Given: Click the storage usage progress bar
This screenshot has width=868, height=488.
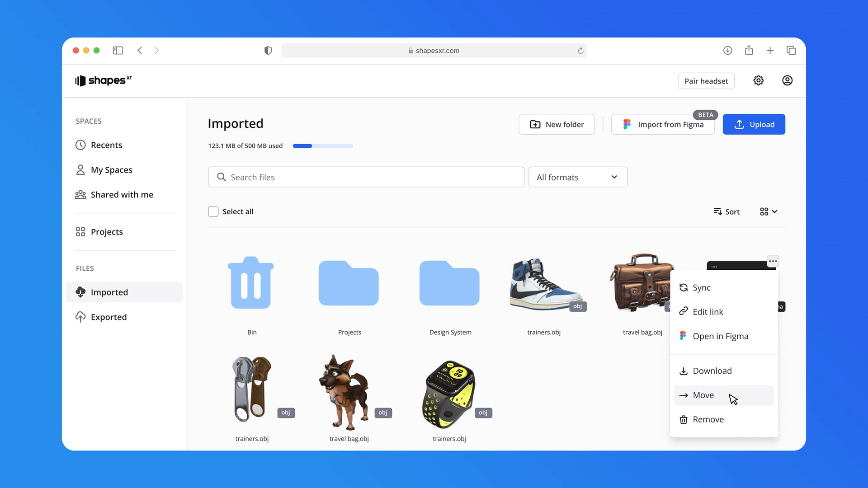Looking at the screenshot, I should coord(323,146).
